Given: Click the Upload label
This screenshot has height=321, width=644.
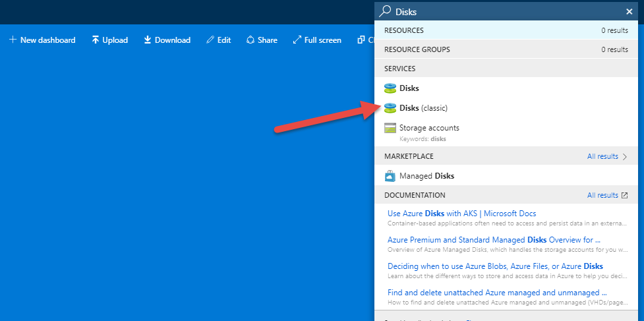Looking at the screenshot, I should (115, 40).
